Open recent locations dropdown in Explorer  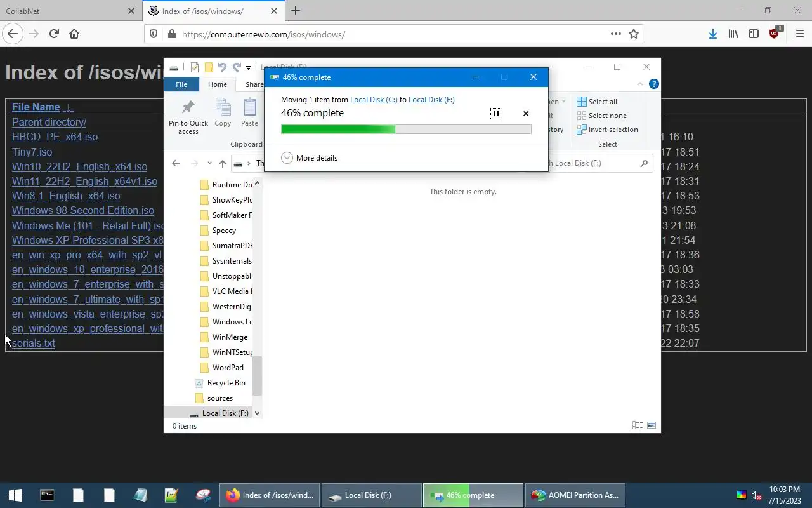point(209,163)
